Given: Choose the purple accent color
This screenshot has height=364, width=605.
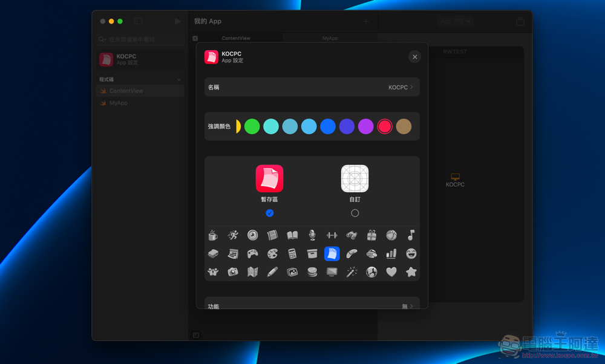Looking at the screenshot, I should tap(366, 126).
